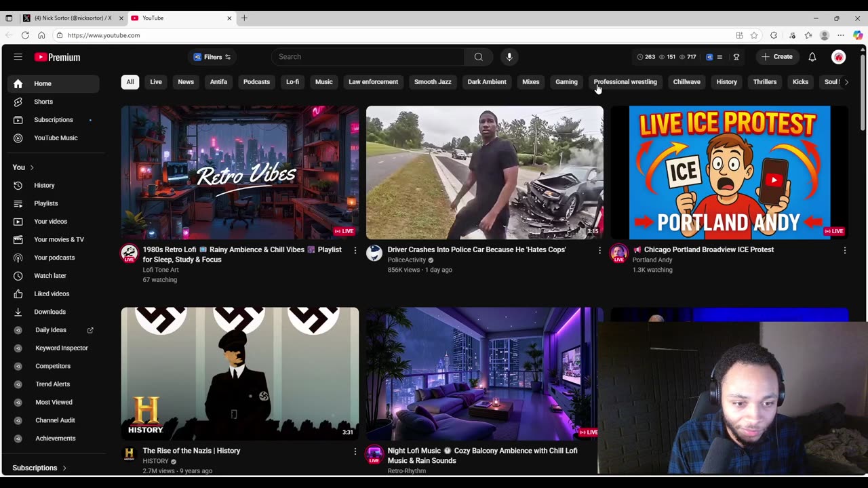The height and width of the screenshot is (488, 868).
Task: Select the Gaming category chip
Action: point(566,82)
